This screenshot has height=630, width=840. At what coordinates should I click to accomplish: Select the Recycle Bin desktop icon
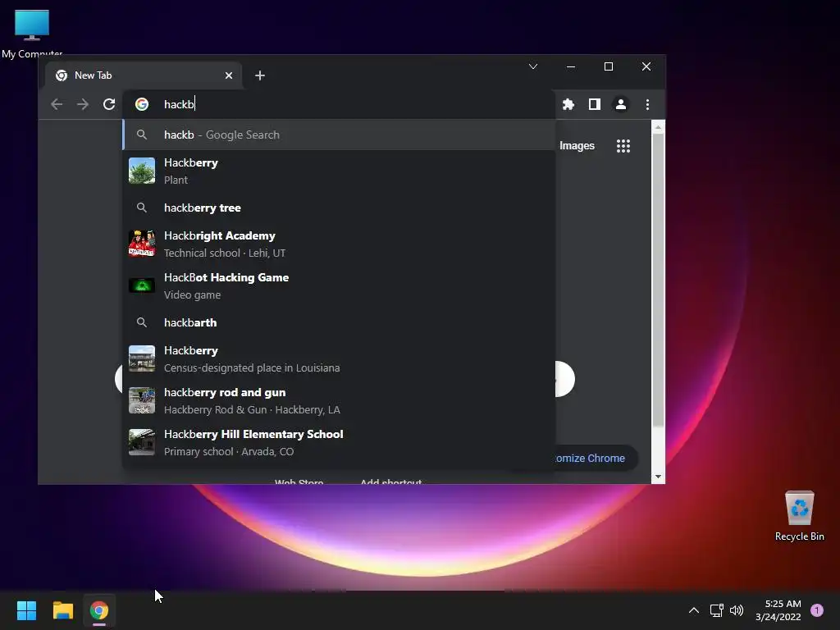(x=799, y=517)
